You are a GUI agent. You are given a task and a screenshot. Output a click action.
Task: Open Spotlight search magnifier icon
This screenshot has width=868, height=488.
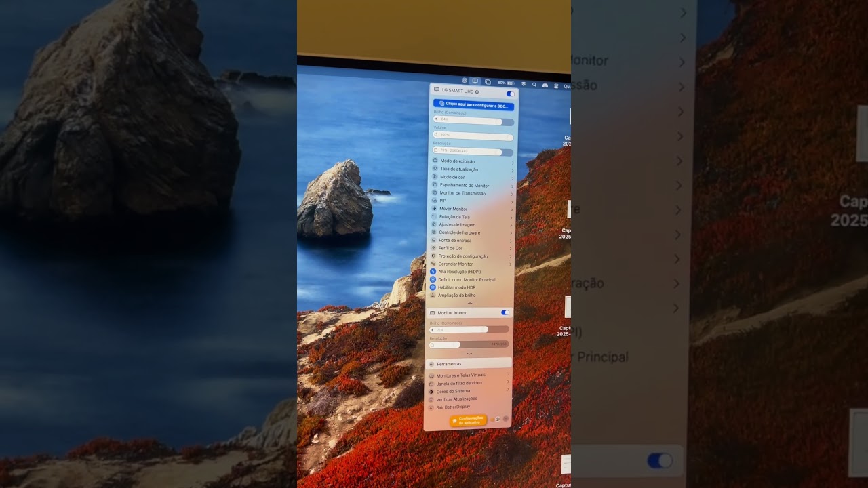point(534,85)
